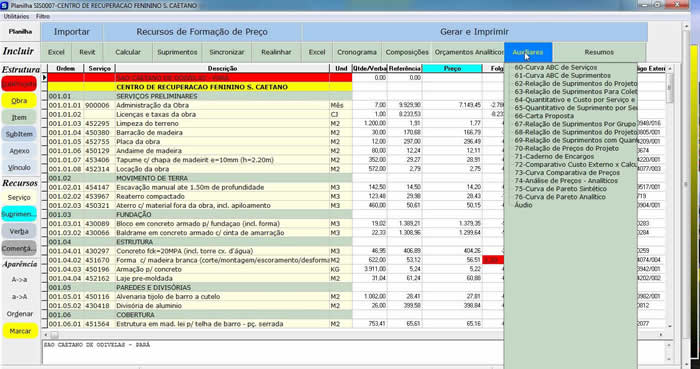The width and height of the screenshot is (700, 369).
Task: Click the Vínculo button
Action: (19, 167)
